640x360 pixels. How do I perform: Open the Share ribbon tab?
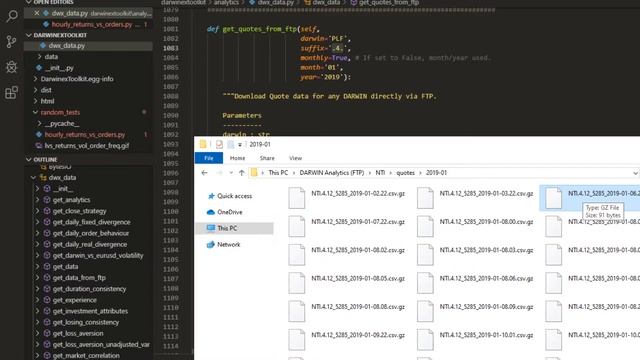(x=267, y=158)
